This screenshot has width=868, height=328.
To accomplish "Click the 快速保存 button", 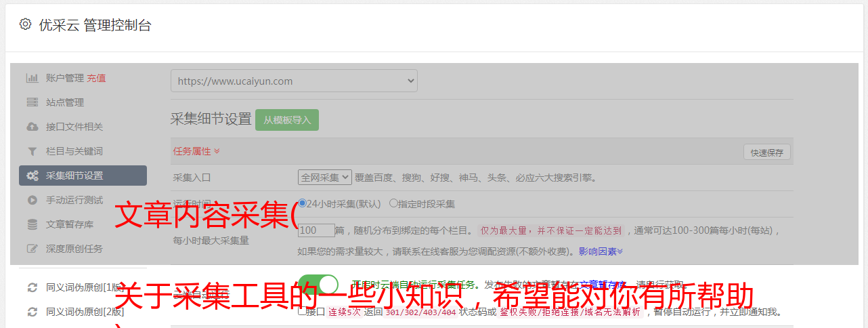I will point(766,152).
